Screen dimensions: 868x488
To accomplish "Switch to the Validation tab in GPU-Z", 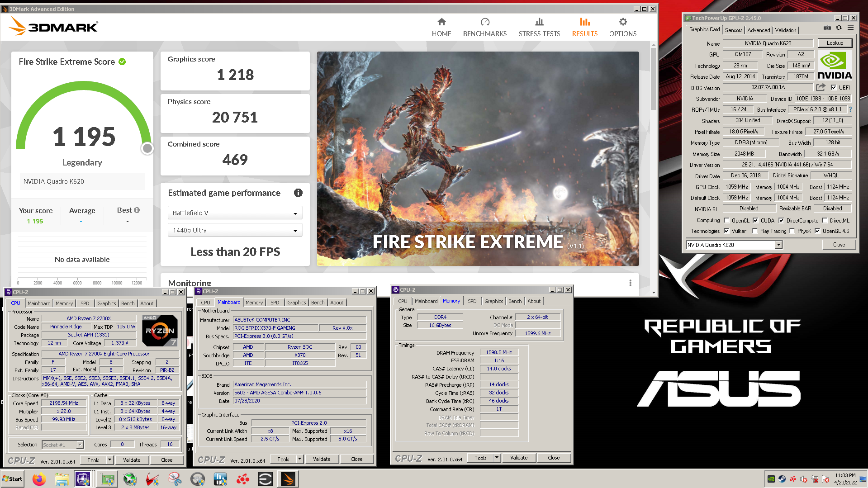I will pyautogui.click(x=786, y=30).
